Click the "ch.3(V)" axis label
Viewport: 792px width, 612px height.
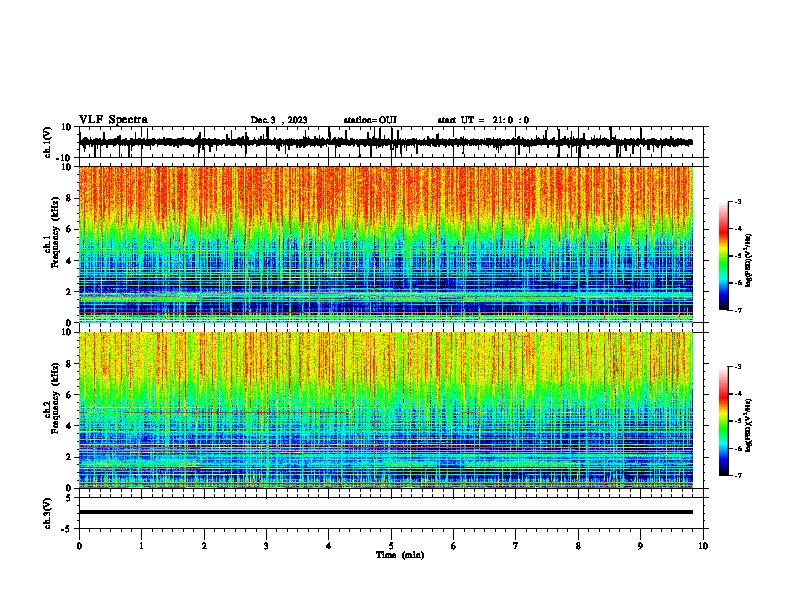point(48,513)
